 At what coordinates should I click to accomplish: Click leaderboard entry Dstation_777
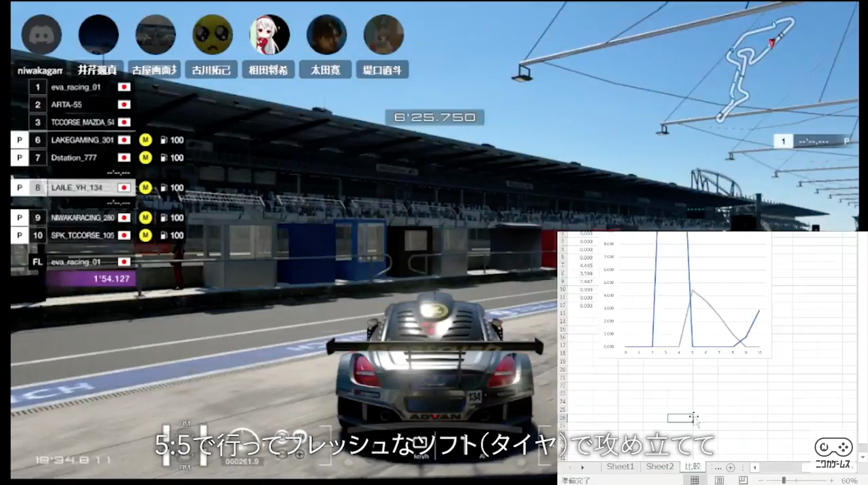(81, 158)
